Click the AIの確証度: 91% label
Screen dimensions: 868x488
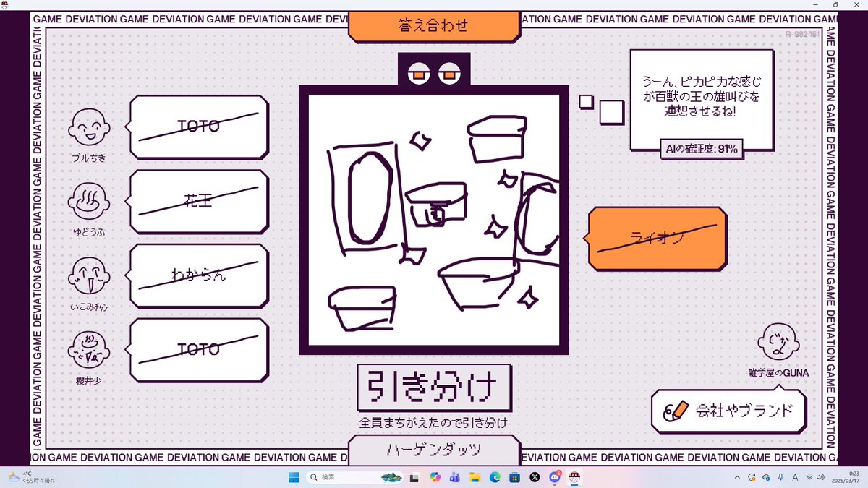tap(702, 149)
